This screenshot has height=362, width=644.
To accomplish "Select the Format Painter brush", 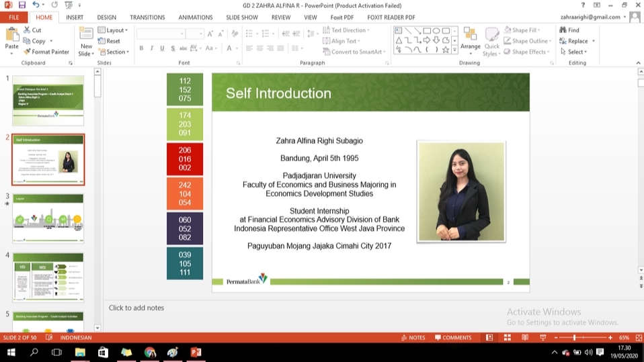I will (x=46, y=52).
